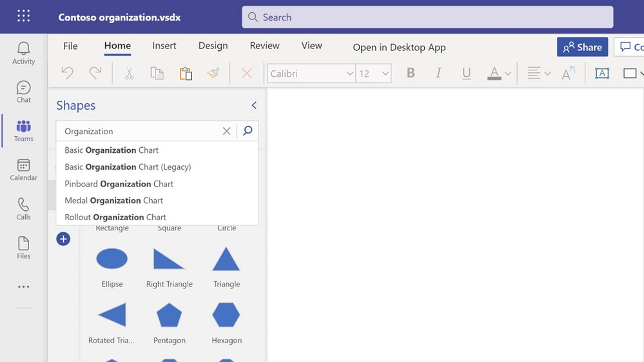Click the increase font size icon

coord(569,74)
